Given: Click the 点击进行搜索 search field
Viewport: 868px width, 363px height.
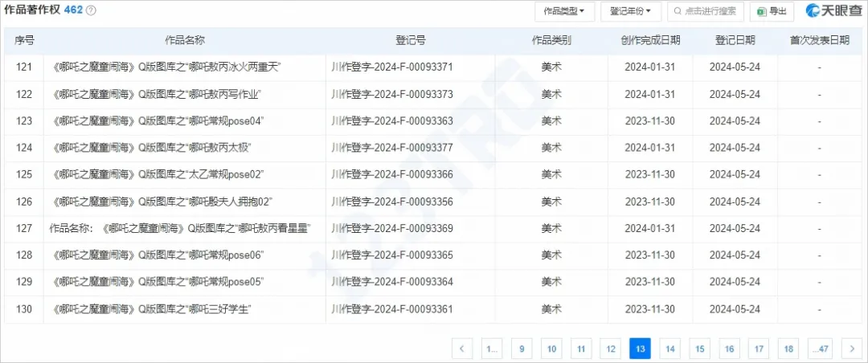Looking at the screenshot, I should 706,11.
